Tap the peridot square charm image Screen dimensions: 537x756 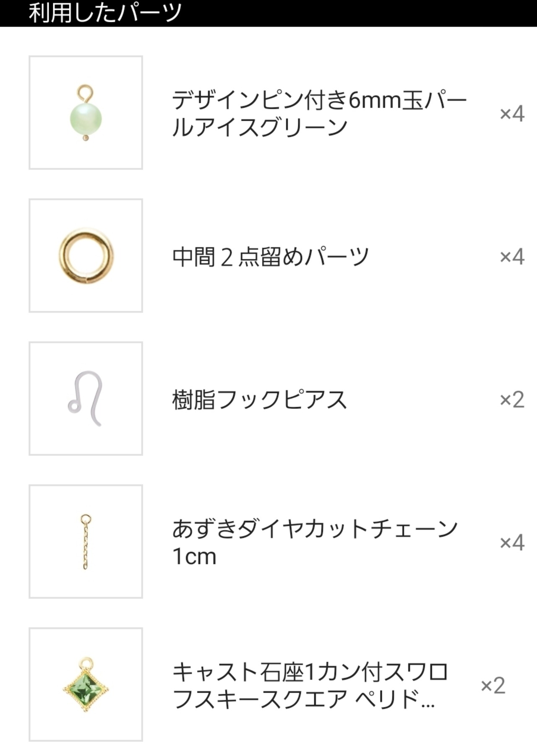[x=86, y=684]
